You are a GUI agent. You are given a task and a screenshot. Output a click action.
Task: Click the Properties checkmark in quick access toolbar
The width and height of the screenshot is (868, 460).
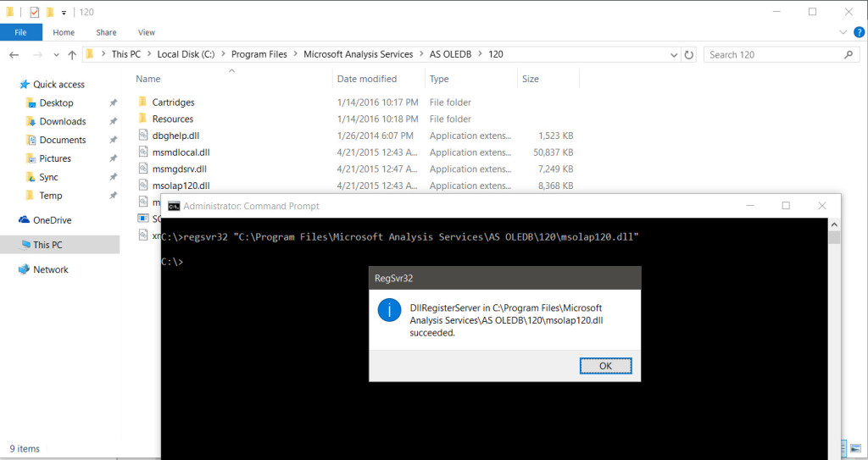pyautogui.click(x=34, y=13)
